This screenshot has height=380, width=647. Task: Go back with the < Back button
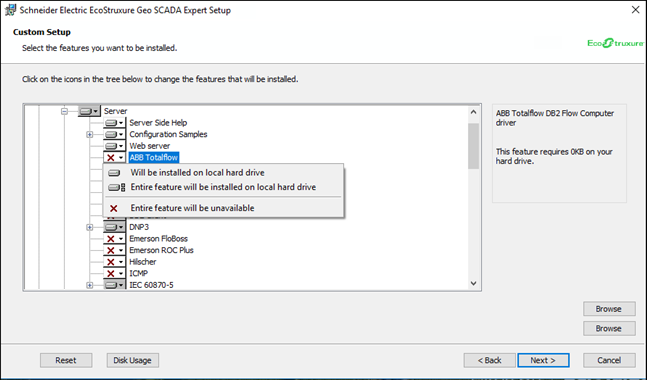point(489,360)
